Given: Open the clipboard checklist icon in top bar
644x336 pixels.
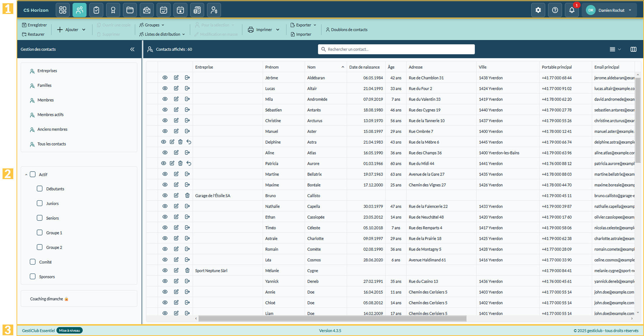Looking at the screenshot, I should (96, 10).
